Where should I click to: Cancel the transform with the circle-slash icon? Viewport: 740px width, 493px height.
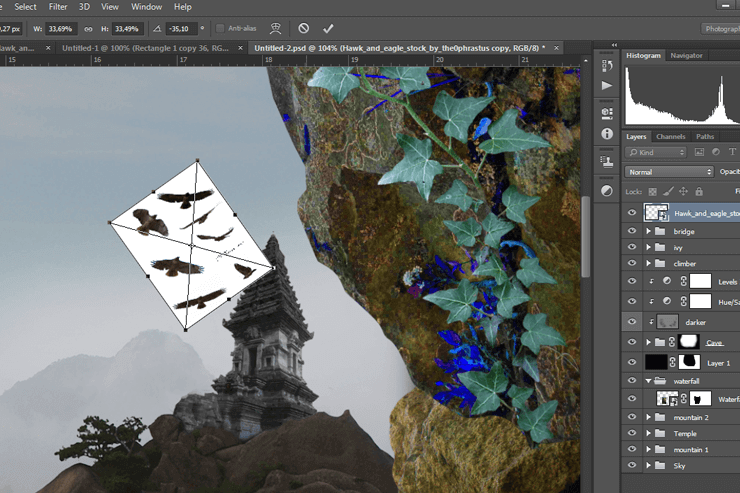coord(304,29)
